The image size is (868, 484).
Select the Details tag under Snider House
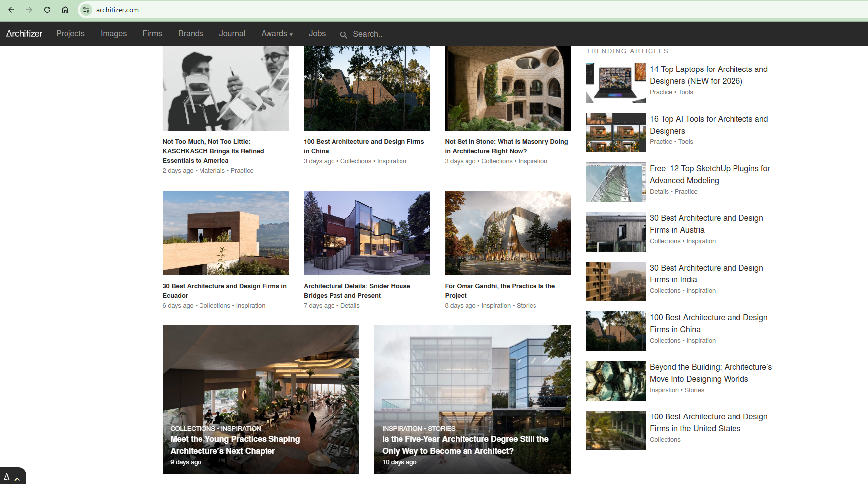(x=350, y=306)
